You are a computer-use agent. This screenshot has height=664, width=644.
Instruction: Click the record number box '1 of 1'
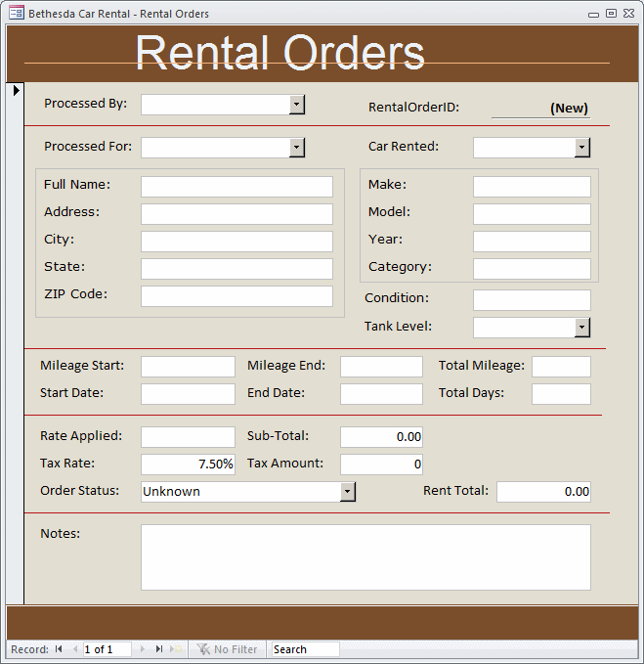tap(107, 649)
